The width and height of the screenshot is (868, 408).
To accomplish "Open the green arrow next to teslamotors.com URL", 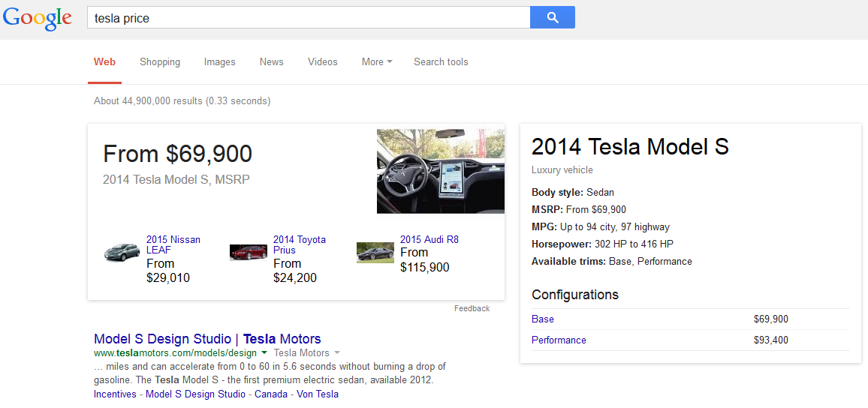I will tap(264, 352).
